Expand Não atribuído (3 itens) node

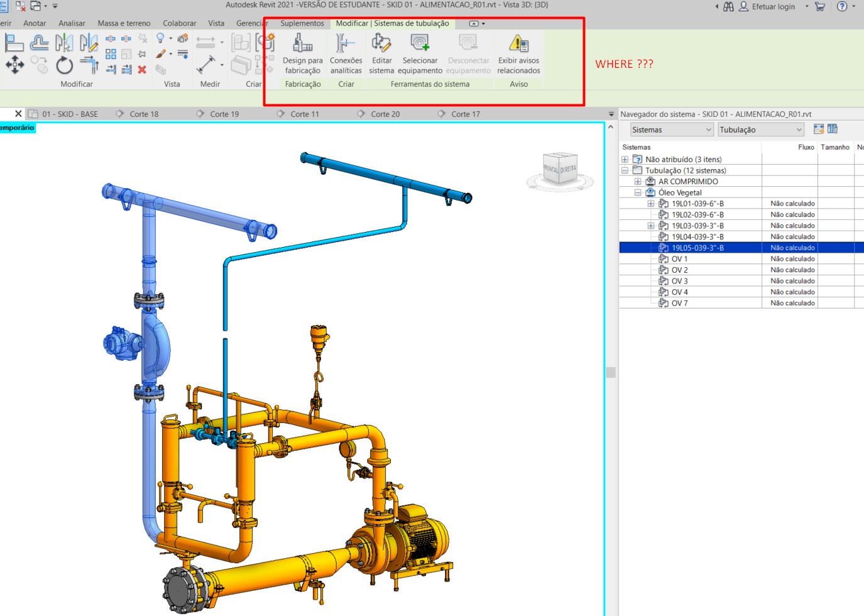coord(625,160)
